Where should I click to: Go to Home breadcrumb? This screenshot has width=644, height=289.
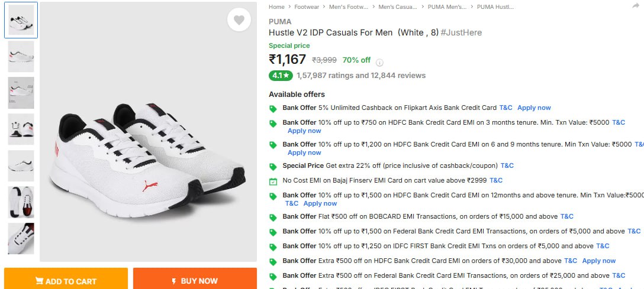point(276,7)
